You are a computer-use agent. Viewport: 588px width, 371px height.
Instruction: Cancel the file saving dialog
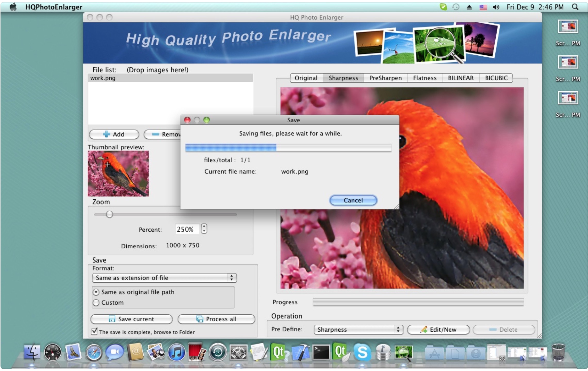coord(353,200)
